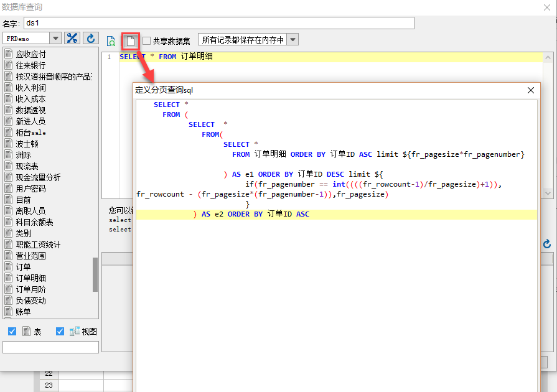The image size is (557, 392).
Task: Close the 定义分页查询sql dialog
Action: 531,90
